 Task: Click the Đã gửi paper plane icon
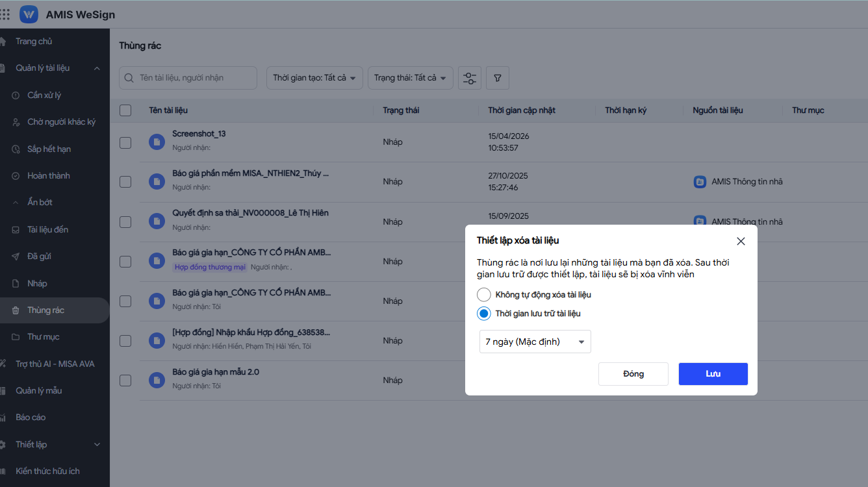coord(16,256)
